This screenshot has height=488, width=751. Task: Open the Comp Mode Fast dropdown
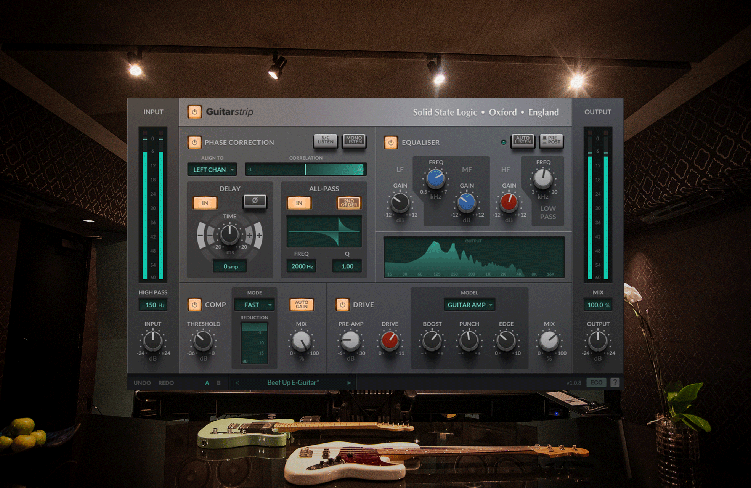pyautogui.click(x=254, y=305)
